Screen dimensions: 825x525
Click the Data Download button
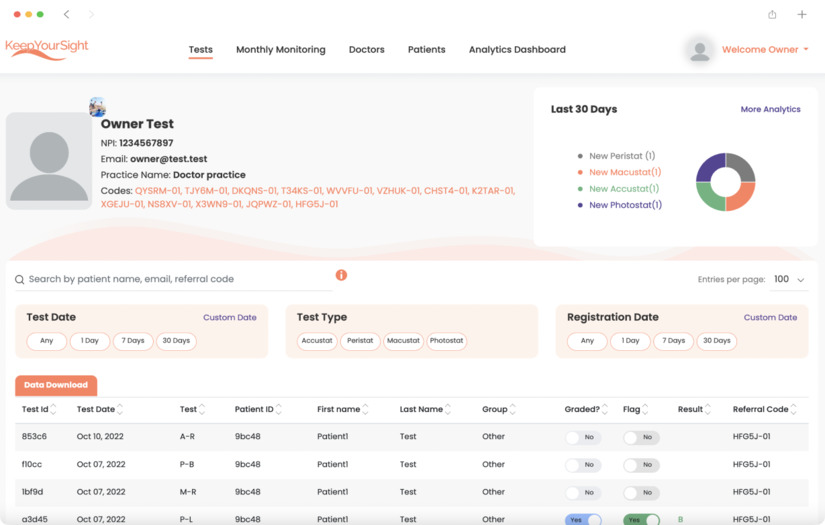pyautogui.click(x=56, y=385)
